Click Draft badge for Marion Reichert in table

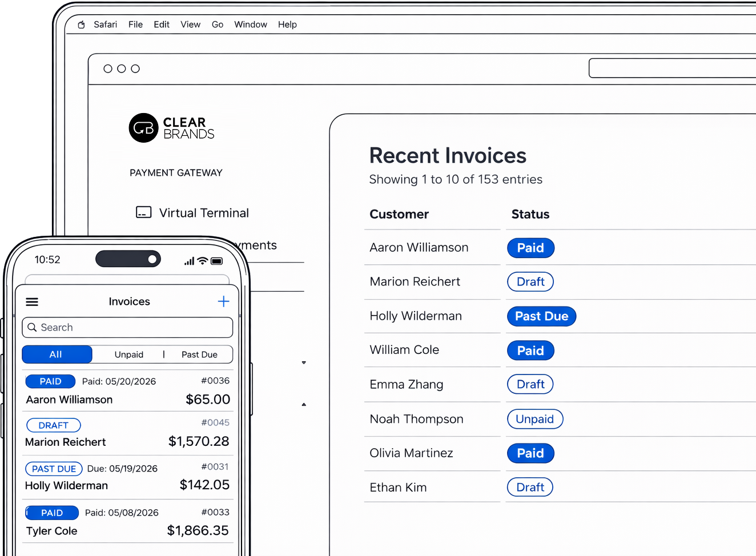pyautogui.click(x=530, y=282)
